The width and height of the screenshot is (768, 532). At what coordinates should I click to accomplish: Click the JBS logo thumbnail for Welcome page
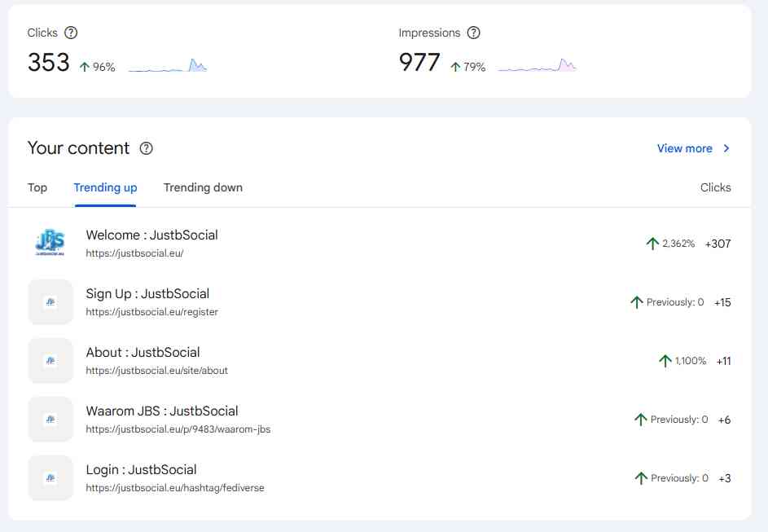point(50,243)
